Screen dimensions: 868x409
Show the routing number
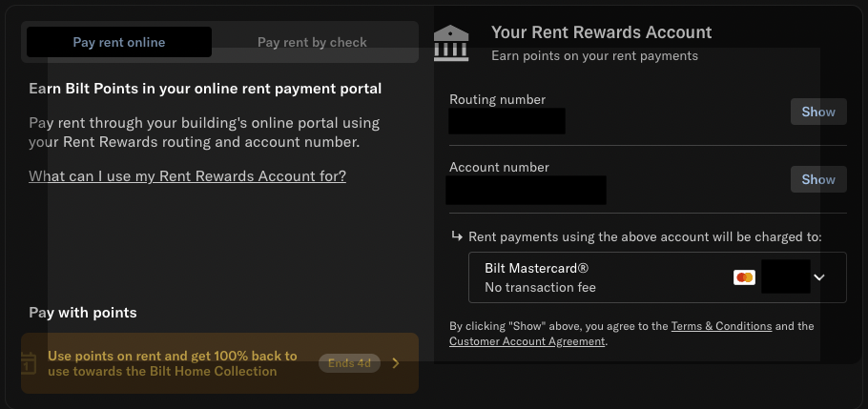[x=818, y=112]
